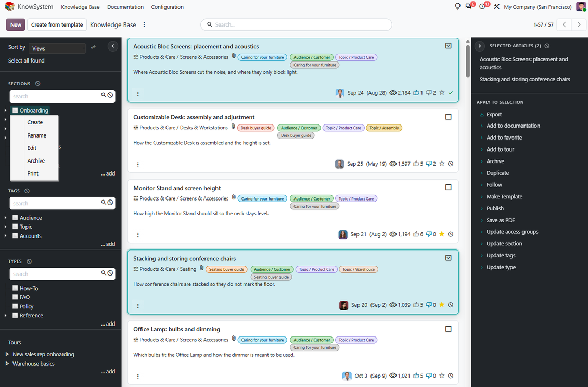
Task: Click the reverse sort order icon
Action: [93, 47]
